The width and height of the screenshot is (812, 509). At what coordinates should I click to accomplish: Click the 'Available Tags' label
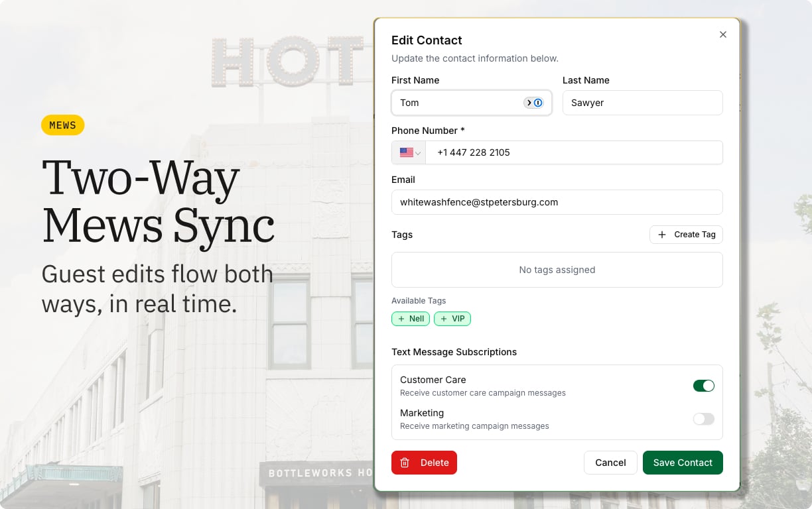tap(419, 301)
